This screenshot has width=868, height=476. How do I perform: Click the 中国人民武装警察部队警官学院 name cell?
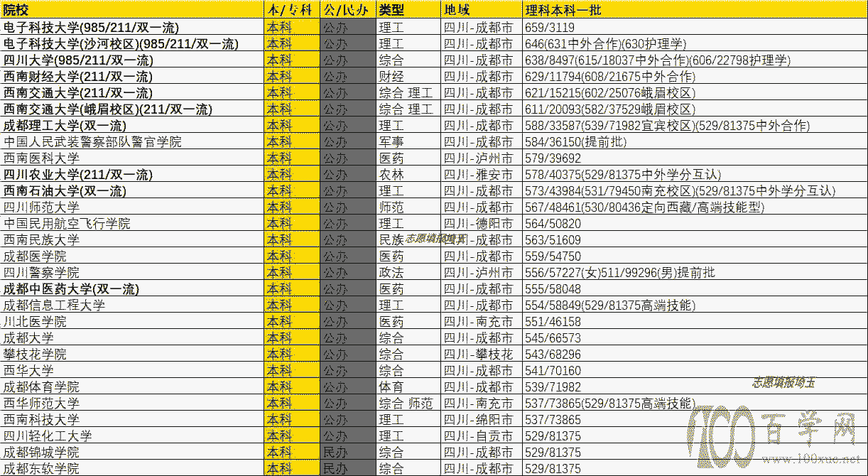click(132, 142)
